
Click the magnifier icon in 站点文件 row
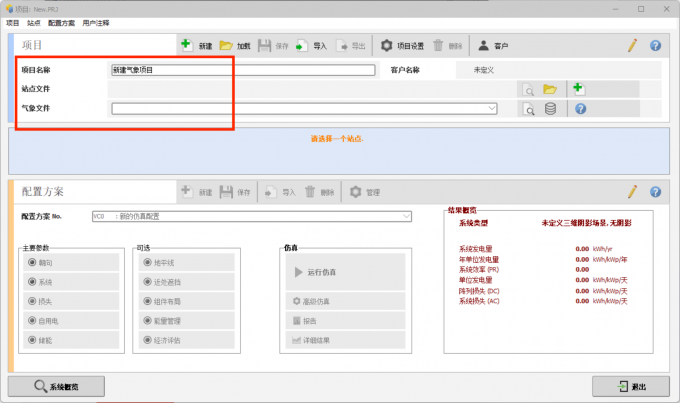[528, 90]
